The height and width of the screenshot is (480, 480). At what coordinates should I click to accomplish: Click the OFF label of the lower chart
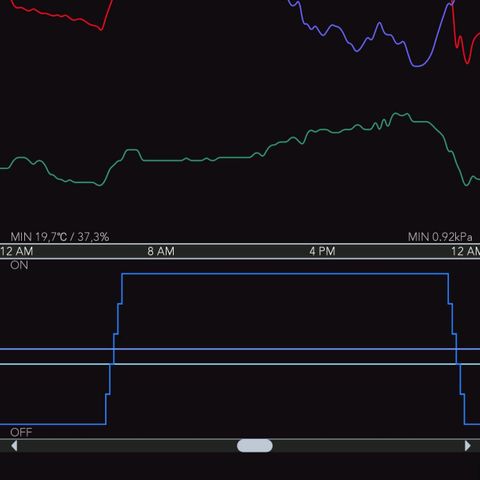tap(21, 432)
